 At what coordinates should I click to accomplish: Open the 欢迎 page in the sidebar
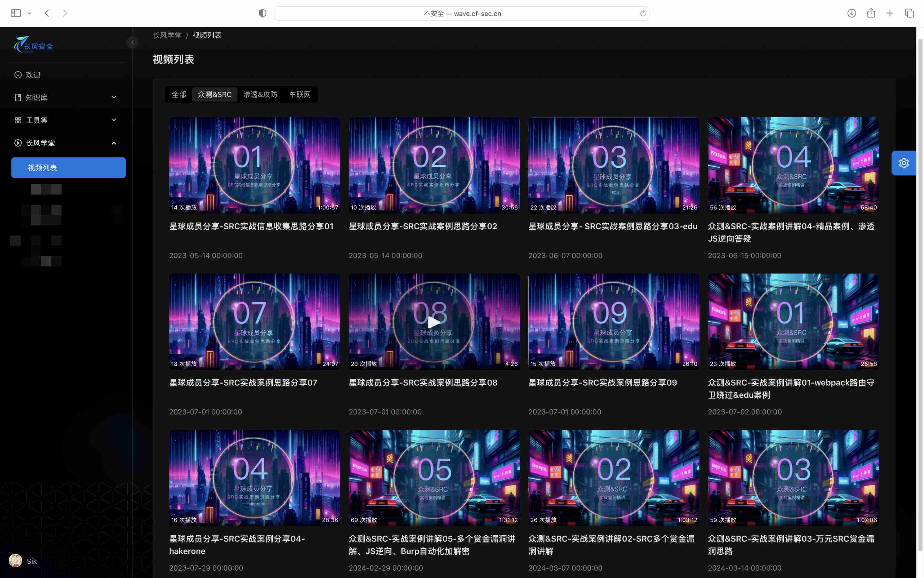[x=33, y=75]
